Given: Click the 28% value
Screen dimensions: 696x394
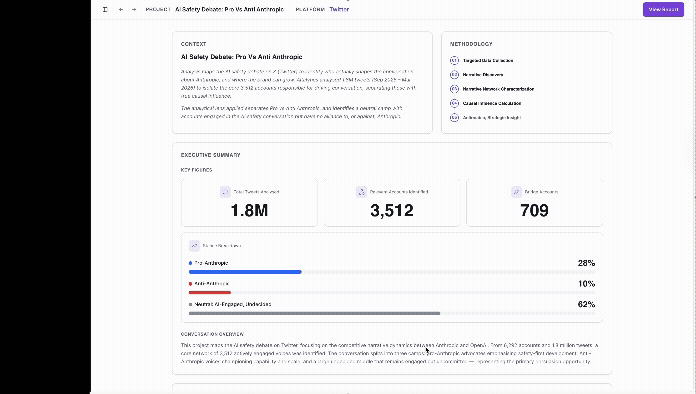Looking at the screenshot, I should (x=586, y=263).
